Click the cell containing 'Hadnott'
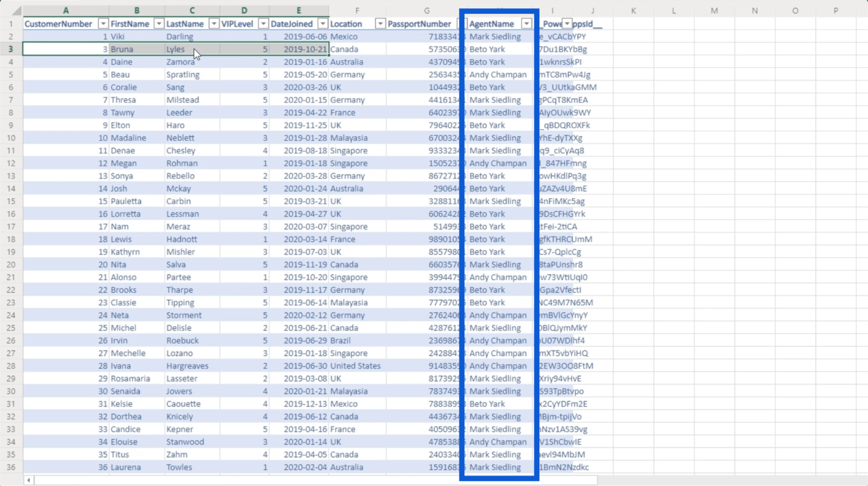The image size is (868, 486). 192,239
